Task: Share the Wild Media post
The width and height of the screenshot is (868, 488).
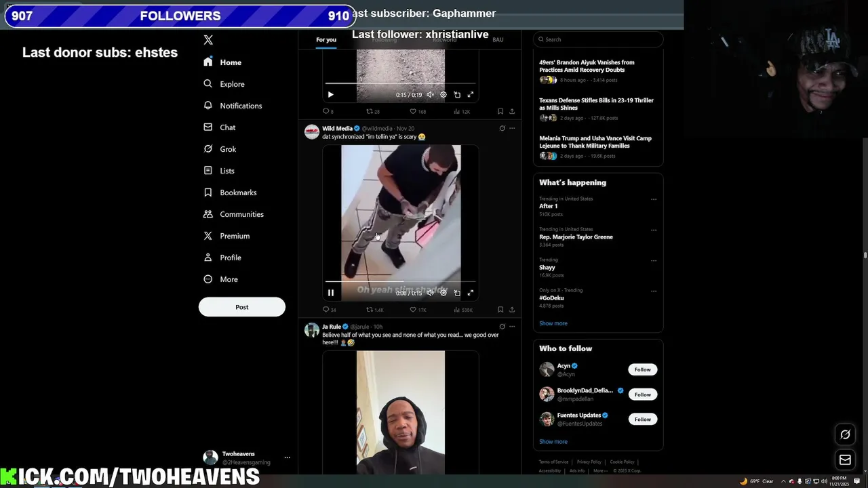Action: pyautogui.click(x=512, y=310)
